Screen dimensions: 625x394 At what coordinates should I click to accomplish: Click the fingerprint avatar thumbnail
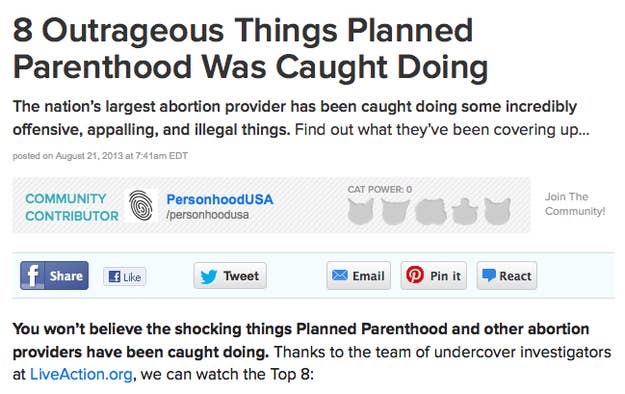click(x=141, y=205)
